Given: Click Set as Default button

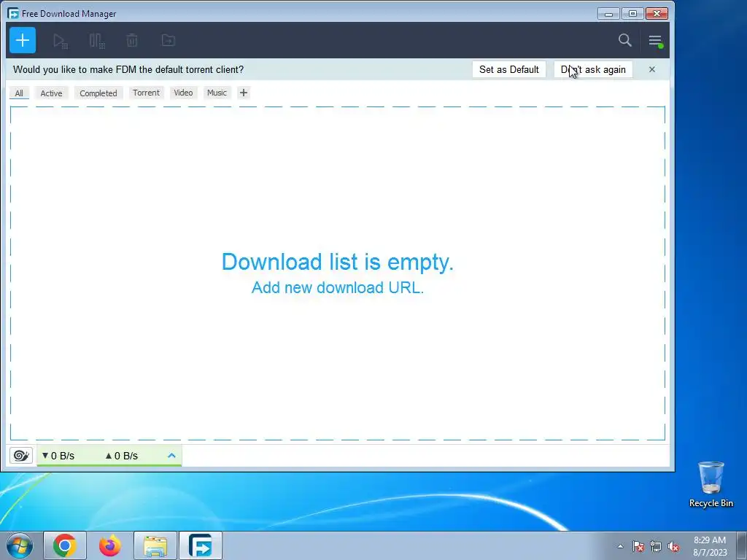Looking at the screenshot, I should pos(508,69).
